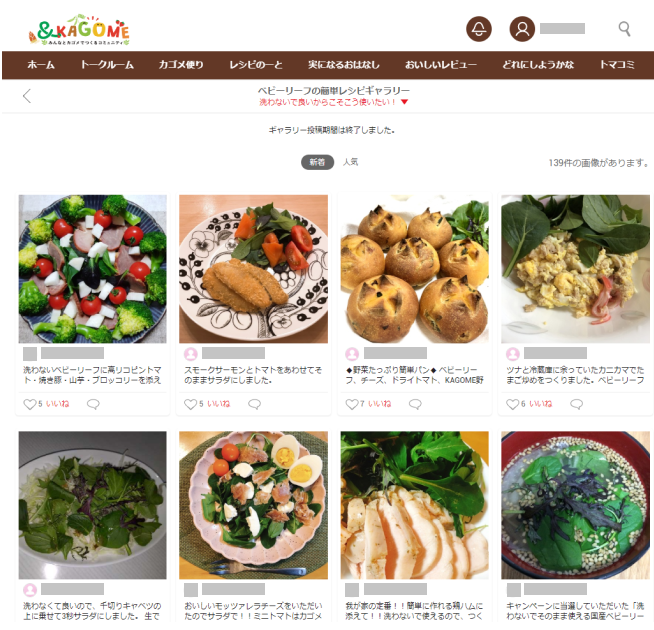Viewport: 654px width, 630px height.
Task: Click the search magnifier icon
Action: [624, 28]
